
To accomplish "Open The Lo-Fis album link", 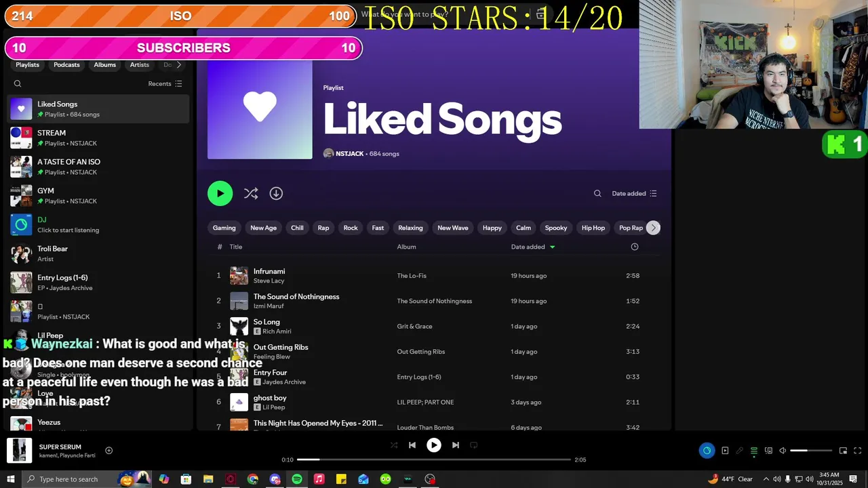I will pos(412,276).
